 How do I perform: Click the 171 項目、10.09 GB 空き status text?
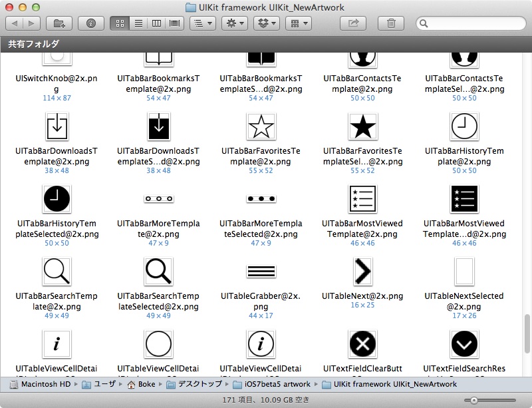click(x=266, y=400)
